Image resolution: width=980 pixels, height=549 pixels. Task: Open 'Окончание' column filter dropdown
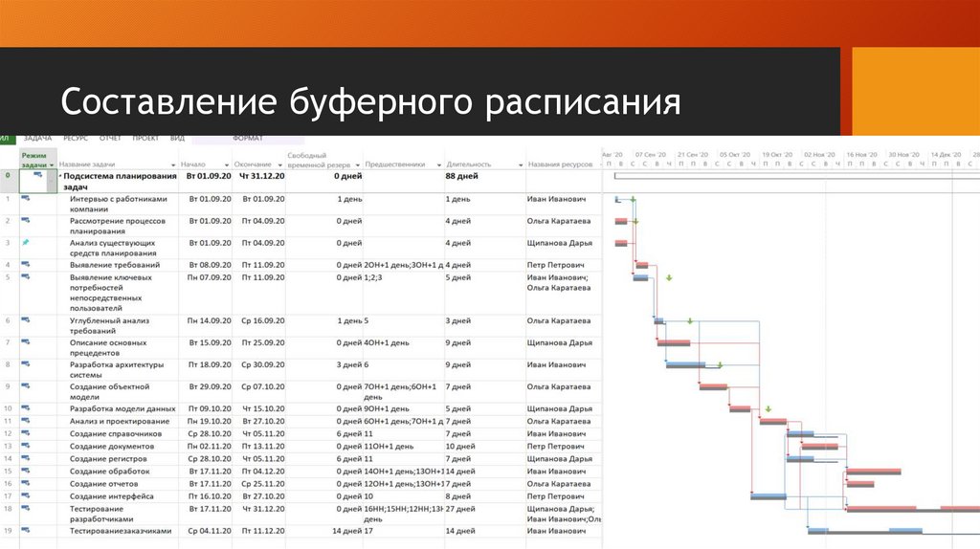click(280, 165)
